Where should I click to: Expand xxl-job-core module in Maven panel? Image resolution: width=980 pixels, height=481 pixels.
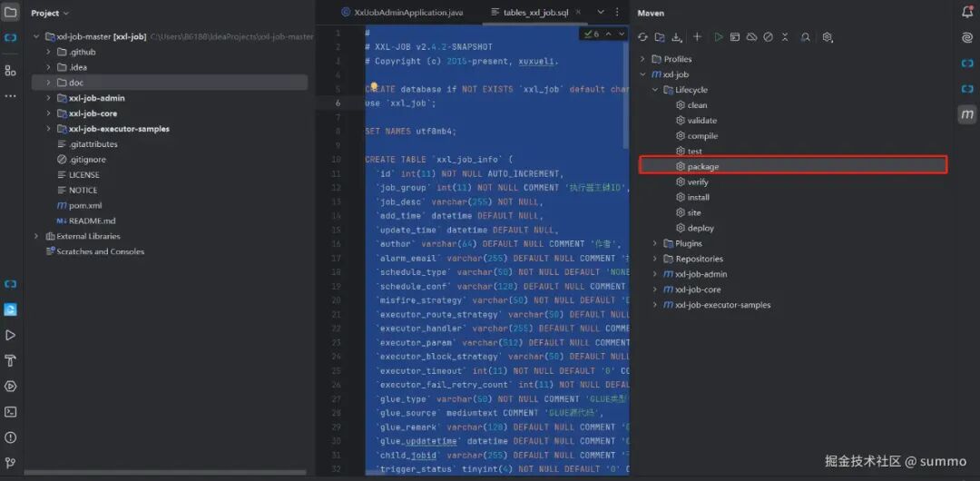point(654,290)
